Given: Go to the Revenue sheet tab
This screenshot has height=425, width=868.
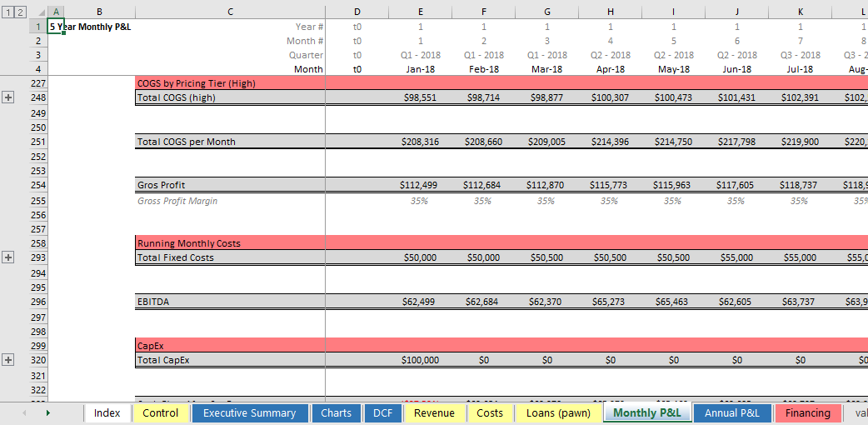Looking at the screenshot, I should pyautogui.click(x=435, y=413).
